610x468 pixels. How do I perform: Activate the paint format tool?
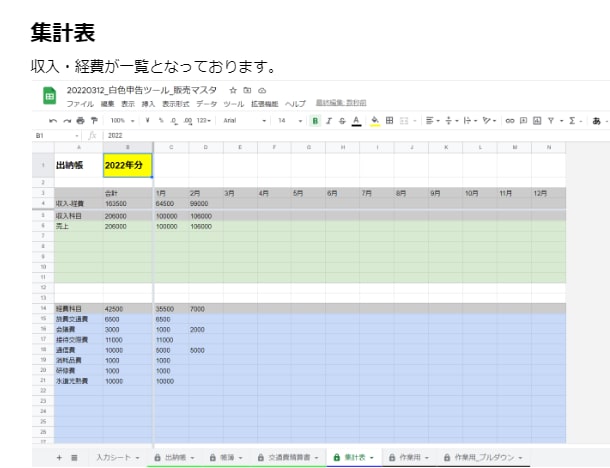tap(94, 121)
